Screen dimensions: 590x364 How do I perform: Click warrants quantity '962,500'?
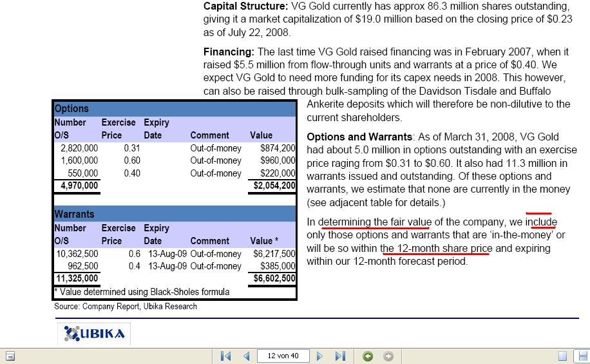point(83,266)
